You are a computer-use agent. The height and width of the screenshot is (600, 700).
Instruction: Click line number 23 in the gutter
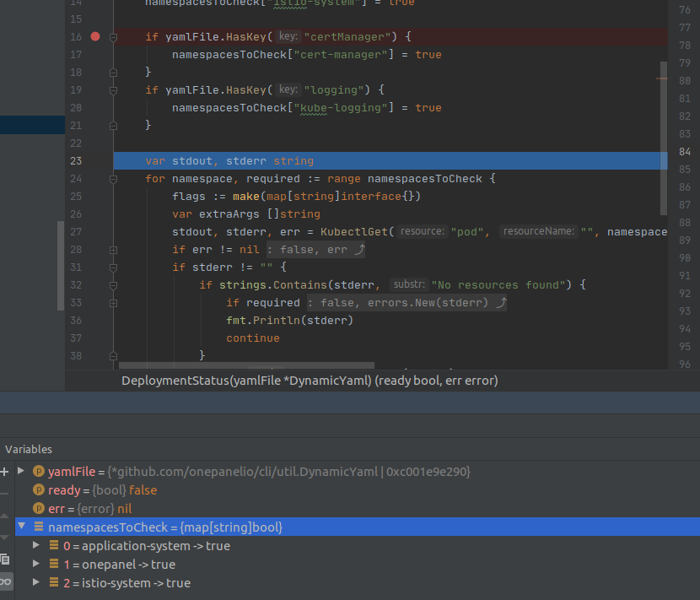(x=76, y=160)
